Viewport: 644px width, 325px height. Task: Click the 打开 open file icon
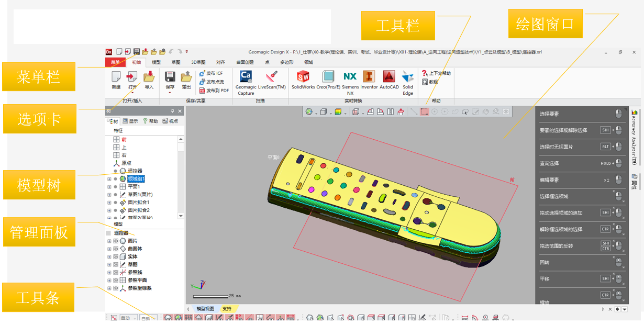coord(132,77)
